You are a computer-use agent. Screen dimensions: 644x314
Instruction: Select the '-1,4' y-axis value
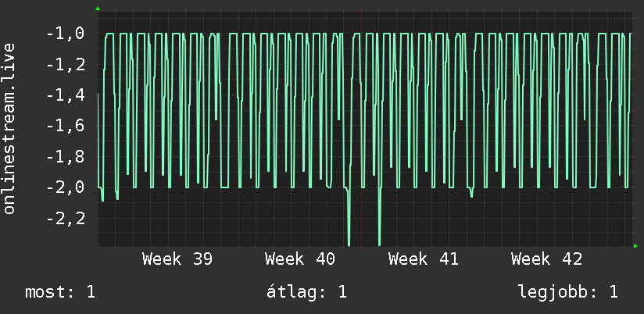point(66,95)
